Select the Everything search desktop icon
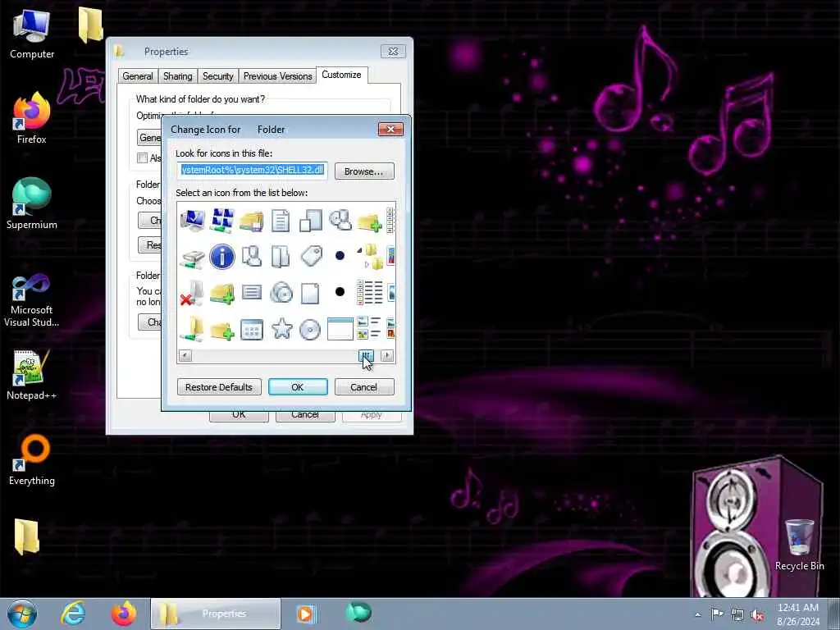840x630 pixels. click(32, 461)
